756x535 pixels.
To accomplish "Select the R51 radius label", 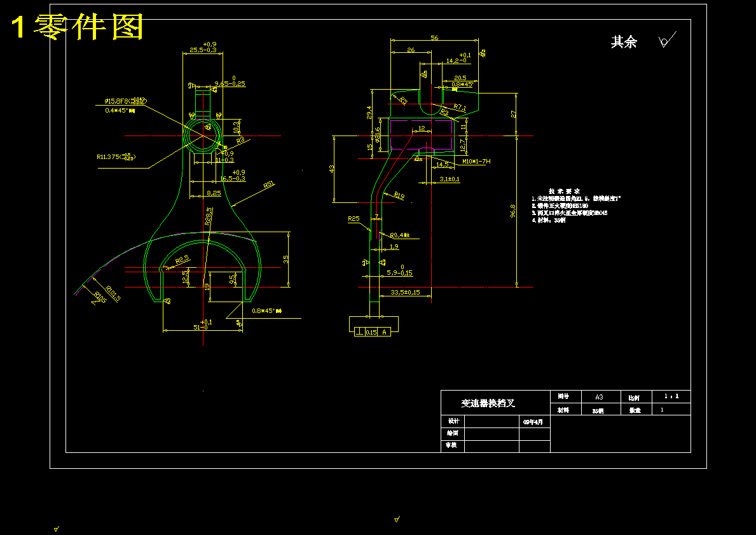I will point(268,184).
